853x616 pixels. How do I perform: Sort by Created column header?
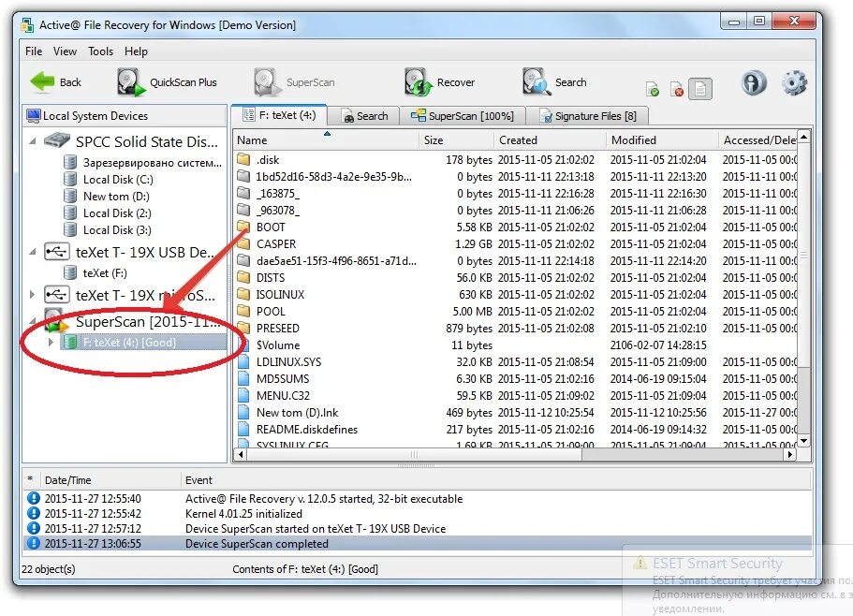(x=550, y=140)
